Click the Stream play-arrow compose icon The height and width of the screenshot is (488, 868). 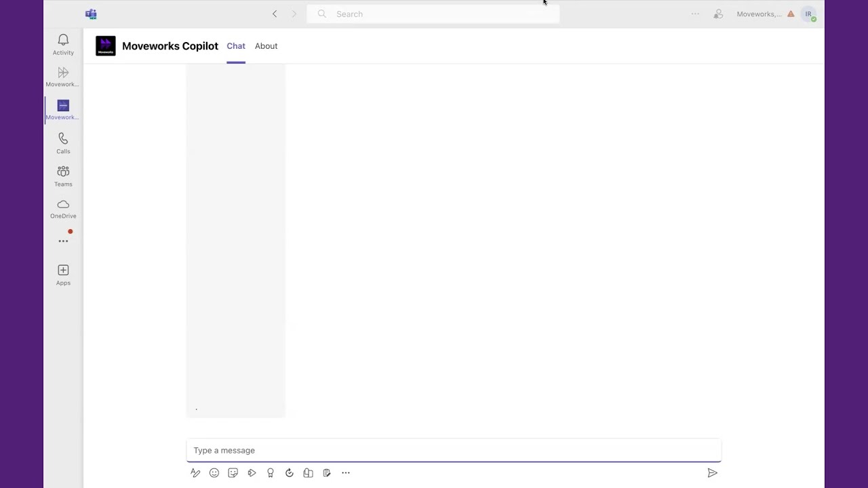pyautogui.click(x=252, y=473)
